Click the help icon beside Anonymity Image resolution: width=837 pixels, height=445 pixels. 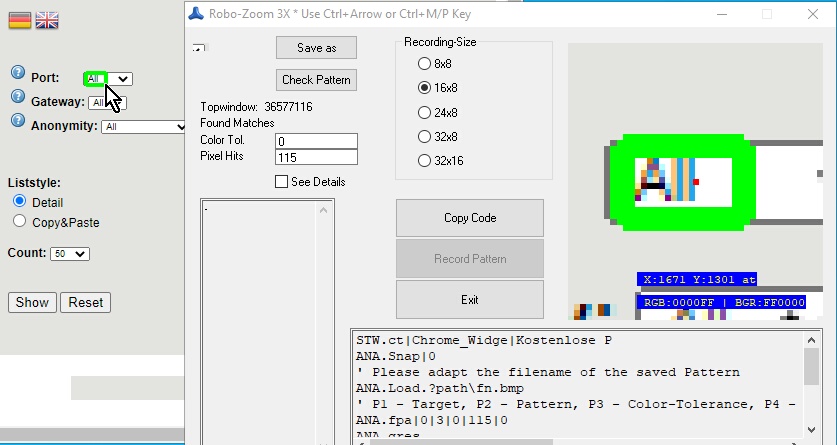pyautogui.click(x=17, y=121)
